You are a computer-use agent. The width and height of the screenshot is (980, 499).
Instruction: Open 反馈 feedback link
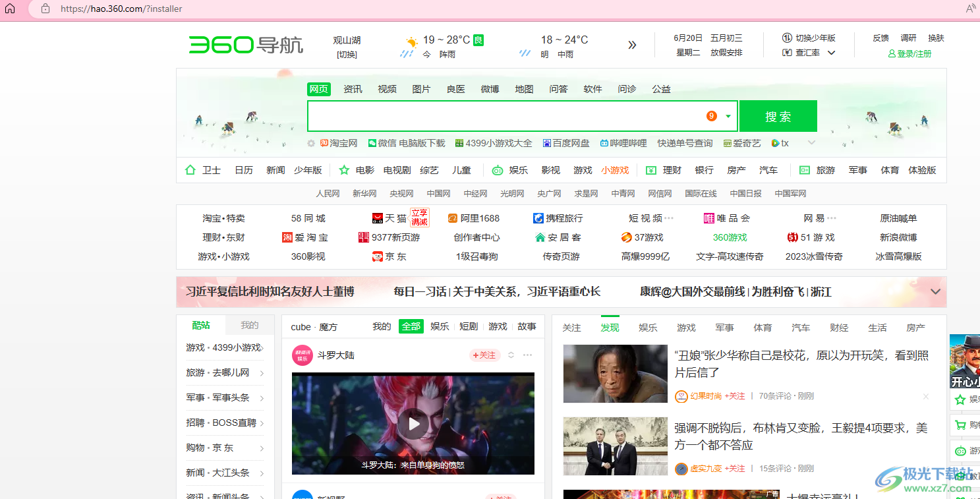[880, 38]
